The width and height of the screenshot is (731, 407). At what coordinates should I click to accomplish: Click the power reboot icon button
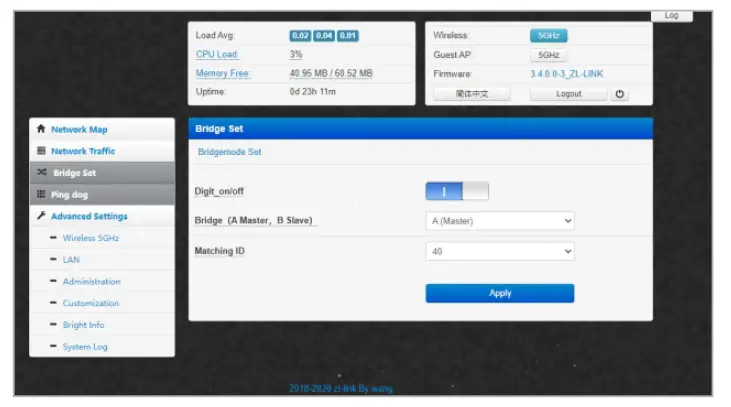pyautogui.click(x=619, y=94)
